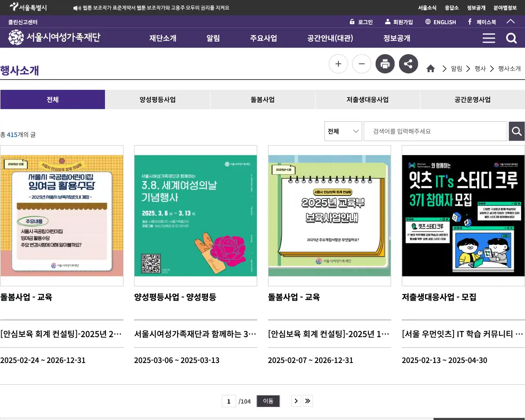Select the 전체 filter tab

pos(52,99)
